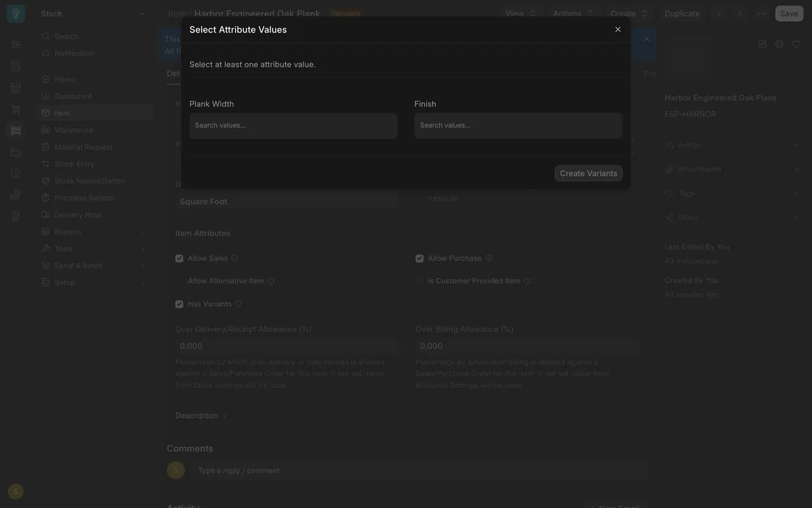Click the app logo lightbulb icon
The width and height of the screenshot is (812, 508).
16,13
